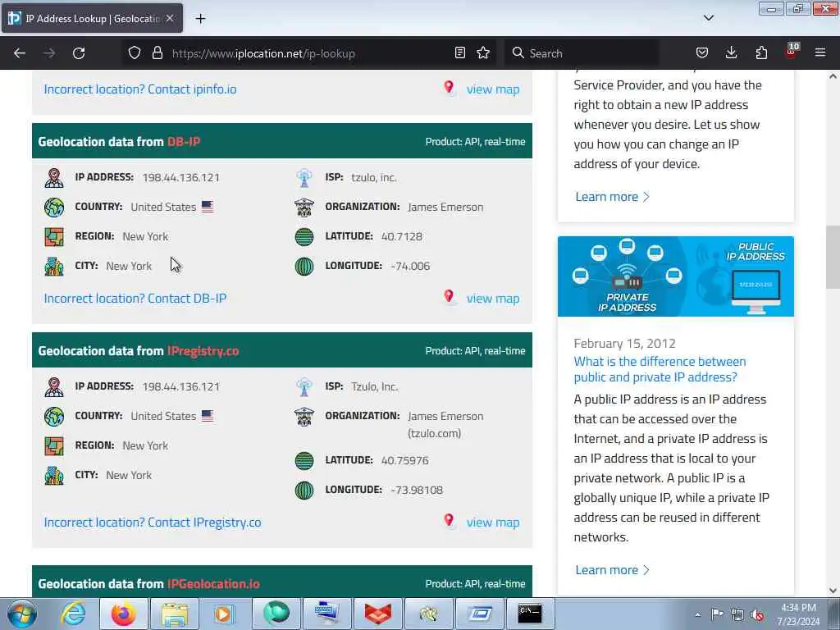The height and width of the screenshot is (630, 840).
Task: Open command prompt taskbar icon
Action: click(530, 614)
